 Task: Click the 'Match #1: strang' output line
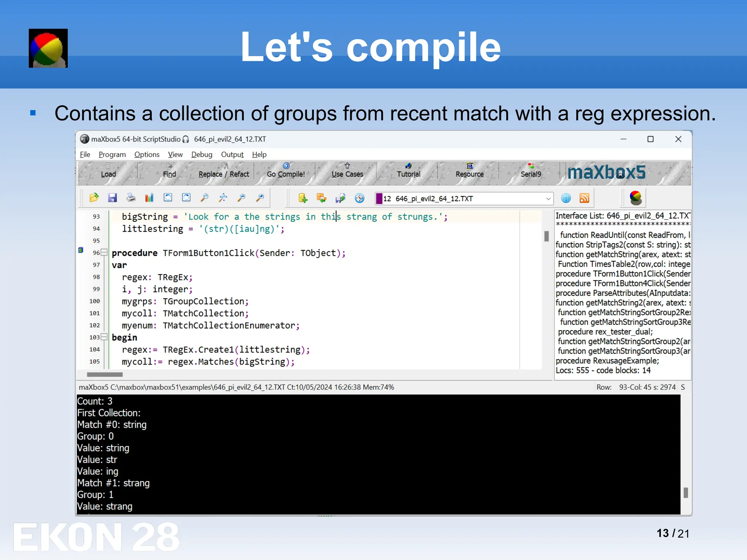click(113, 483)
